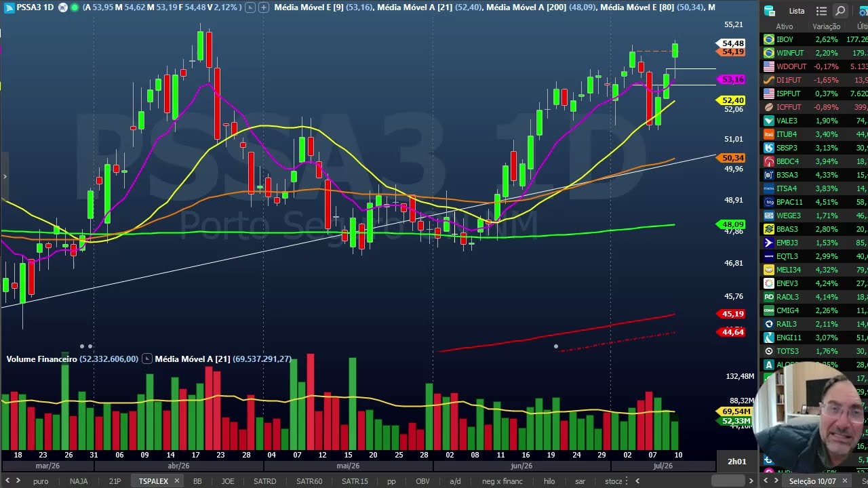Switch to the hilo tab

(549, 481)
